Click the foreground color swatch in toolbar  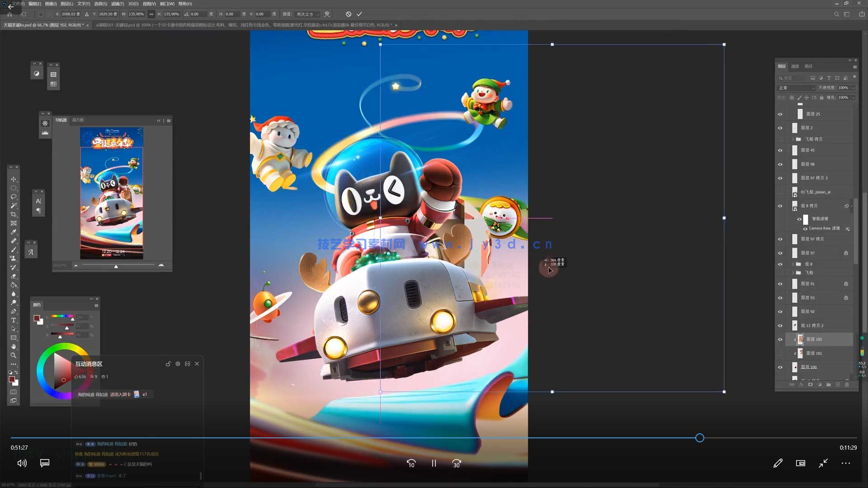(11, 379)
